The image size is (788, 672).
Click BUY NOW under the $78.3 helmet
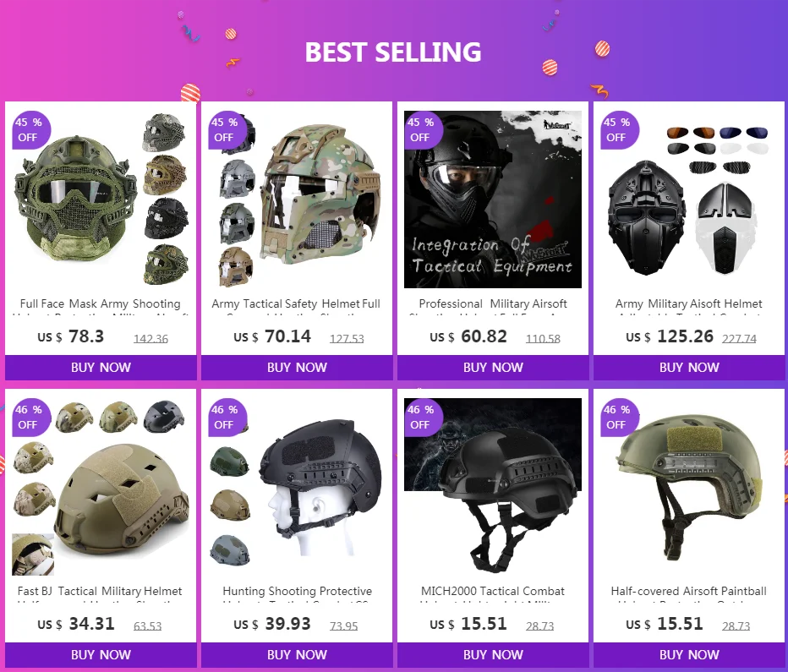pos(101,367)
